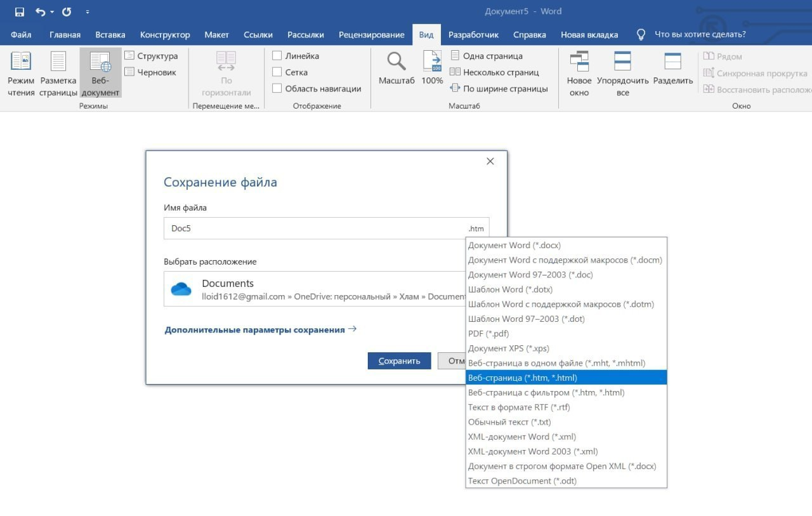This screenshot has height=516, width=812.
Task: Select Разметка страницы view mode
Action: coord(58,74)
